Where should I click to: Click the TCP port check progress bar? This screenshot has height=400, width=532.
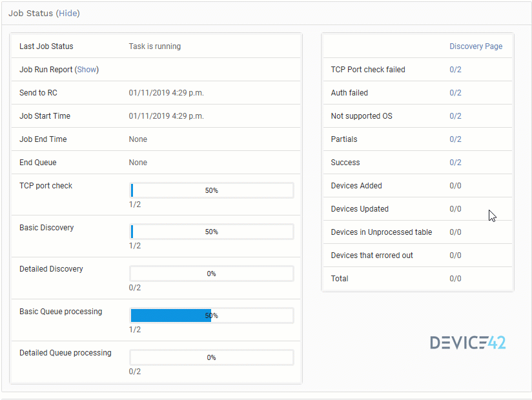point(212,190)
